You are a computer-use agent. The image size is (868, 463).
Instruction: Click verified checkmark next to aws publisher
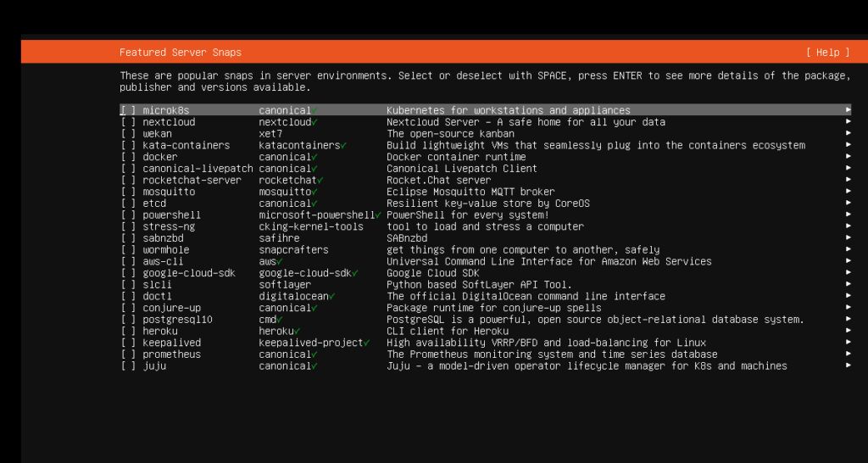tap(280, 261)
